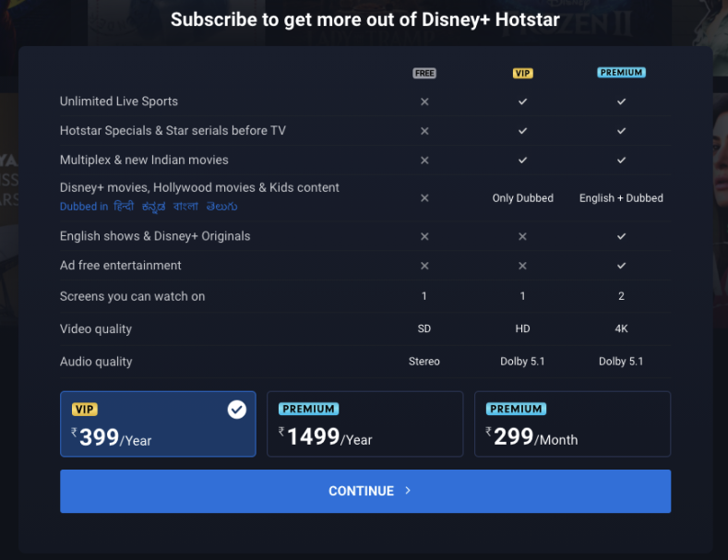Click the 'Dubbed in' languages line
Image resolution: width=728 pixels, height=560 pixels.
click(149, 206)
